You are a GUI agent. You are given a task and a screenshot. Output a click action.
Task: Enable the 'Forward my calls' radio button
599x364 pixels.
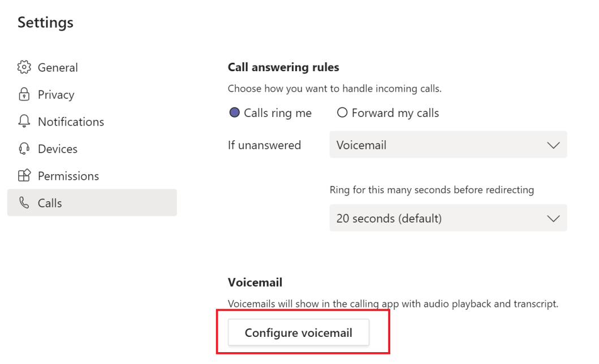(342, 113)
